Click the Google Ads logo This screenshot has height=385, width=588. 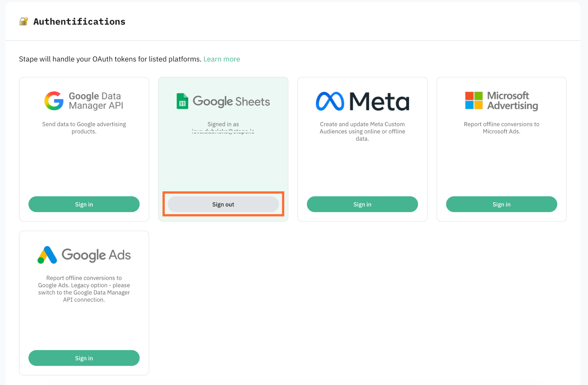tap(84, 255)
